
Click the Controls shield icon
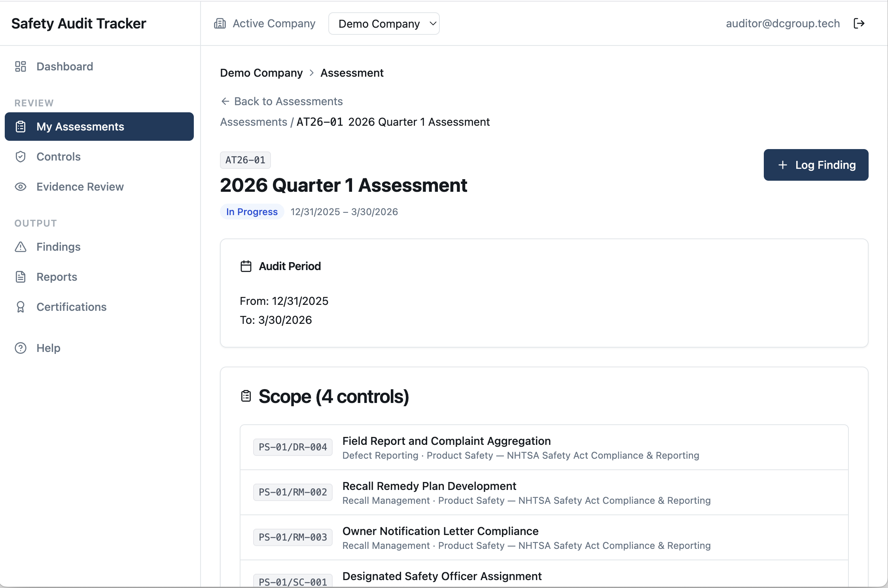(x=21, y=157)
